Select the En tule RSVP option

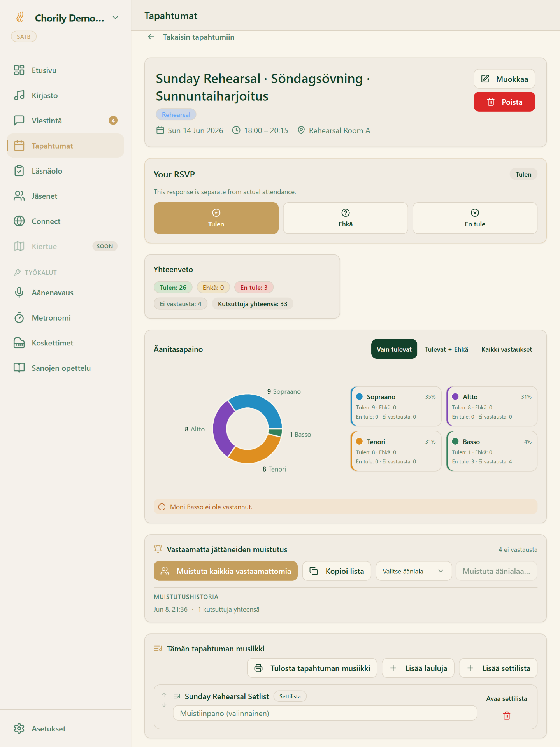click(x=475, y=218)
